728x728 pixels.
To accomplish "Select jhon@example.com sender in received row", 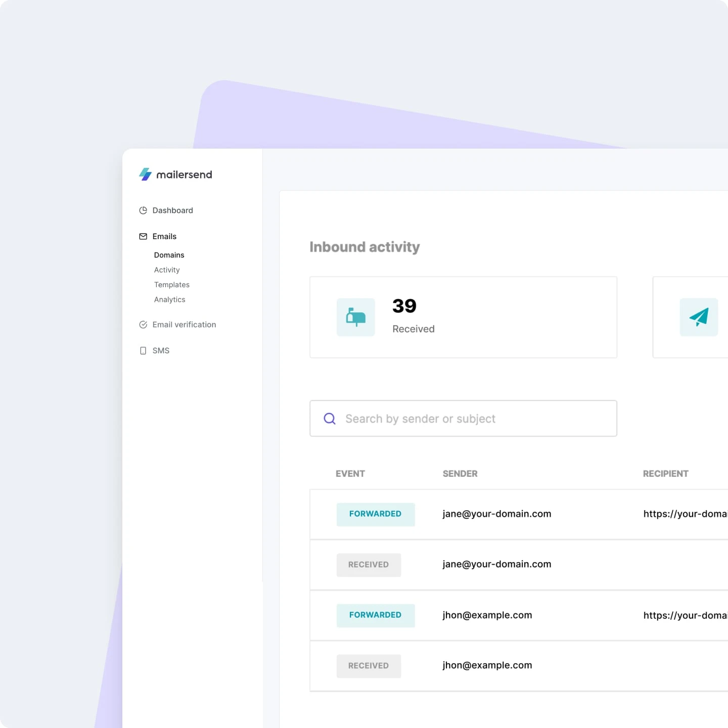I will 487,665.
